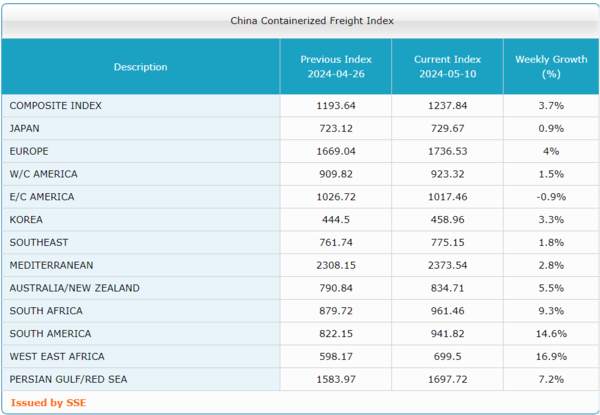Select the E/C AMERICA row label

tap(42, 197)
